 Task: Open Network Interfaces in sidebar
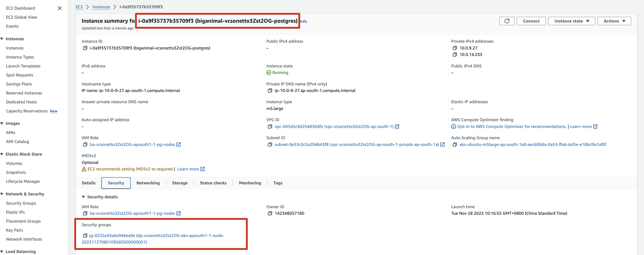(24, 239)
